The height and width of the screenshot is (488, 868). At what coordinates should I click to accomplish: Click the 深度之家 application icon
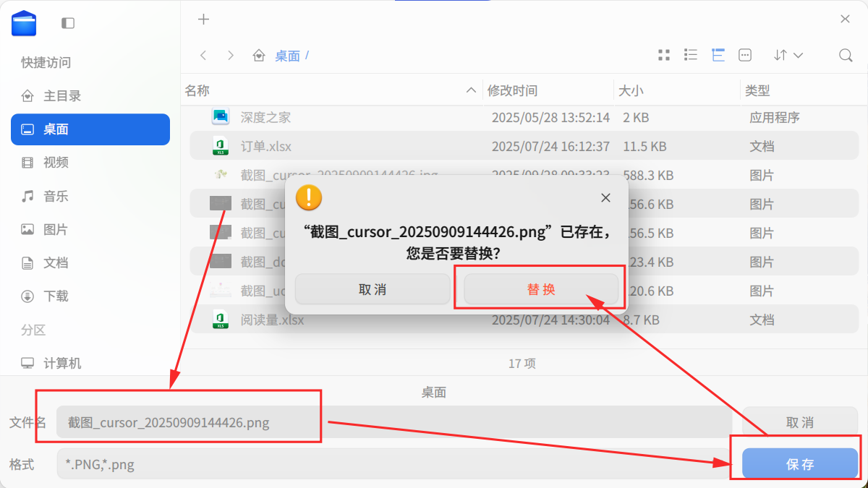(x=221, y=116)
